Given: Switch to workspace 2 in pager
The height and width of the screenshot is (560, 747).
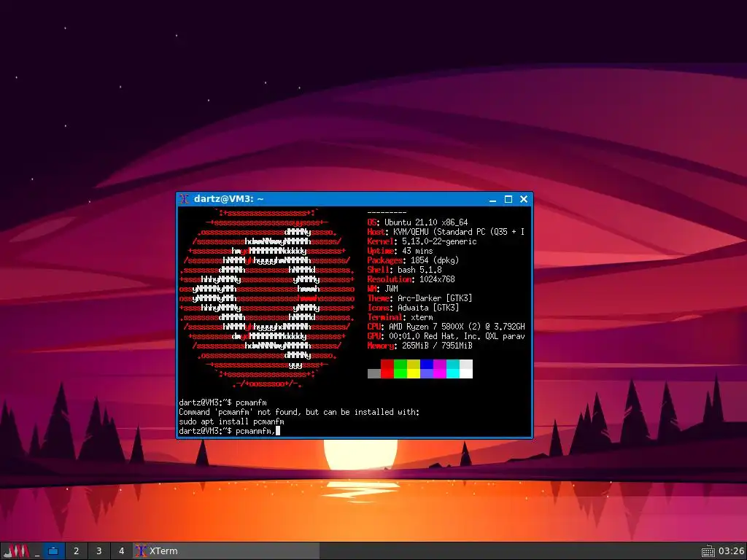Looking at the screenshot, I should point(76,551).
